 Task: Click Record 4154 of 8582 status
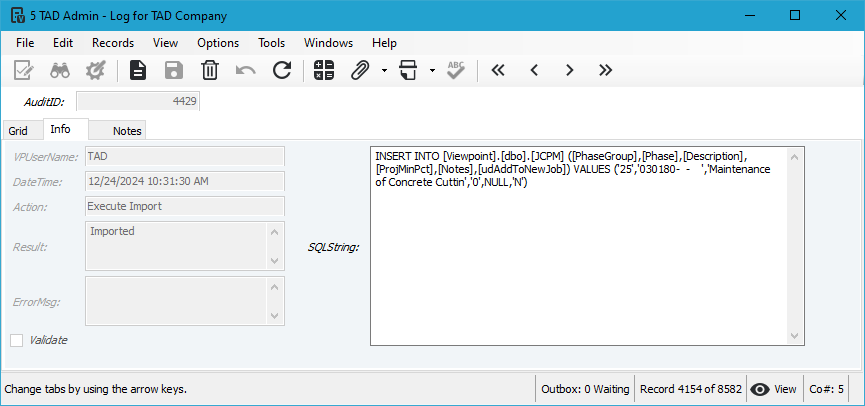(x=691, y=389)
